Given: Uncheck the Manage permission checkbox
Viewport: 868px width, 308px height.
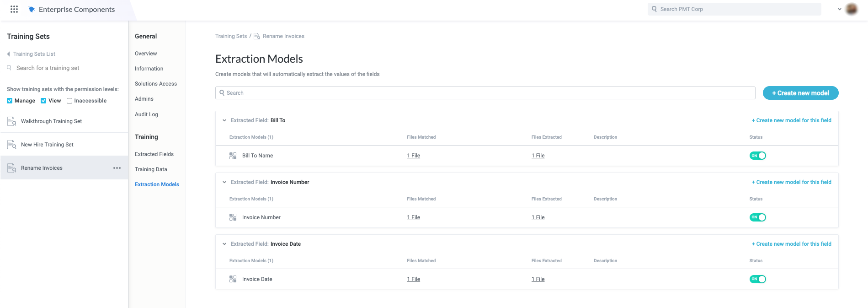Looking at the screenshot, I should pos(10,101).
